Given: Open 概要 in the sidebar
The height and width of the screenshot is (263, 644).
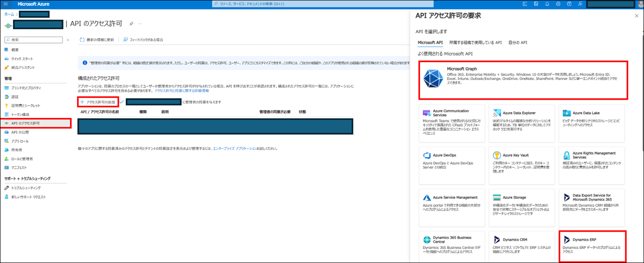Looking at the screenshot, I should click(15, 50).
